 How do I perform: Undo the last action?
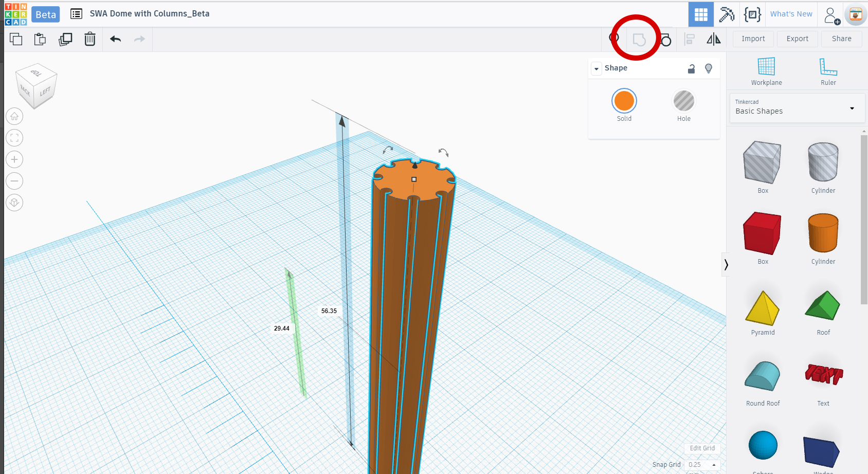(116, 39)
